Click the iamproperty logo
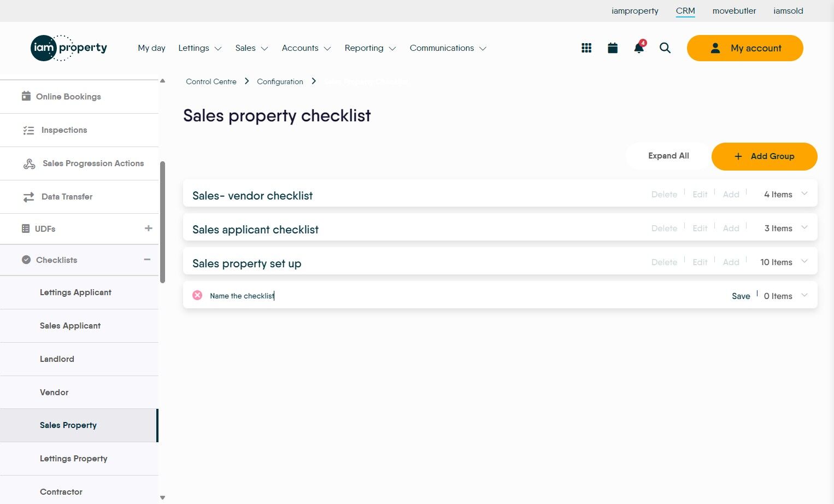This screenshot has height=504, width=834. pos(69,48)
